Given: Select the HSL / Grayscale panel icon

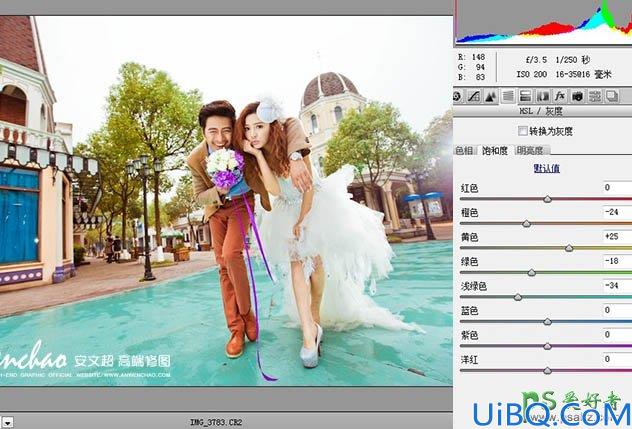Looking at the screenshot, I should pyautogui.click(x=508, y=96).
